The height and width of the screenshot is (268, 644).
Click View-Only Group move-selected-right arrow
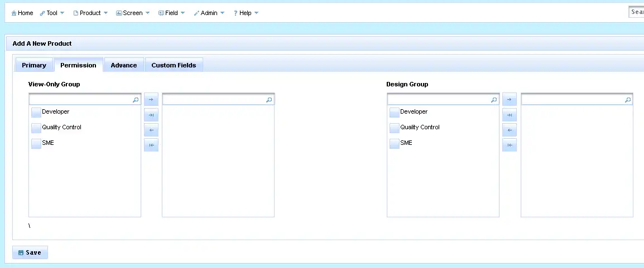(x=151, y=100)
